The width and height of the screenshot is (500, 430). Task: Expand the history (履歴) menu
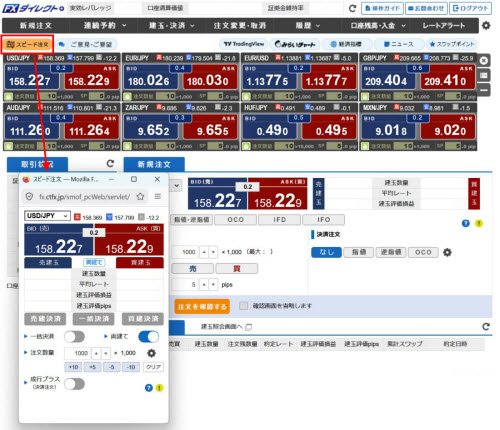click(x=308, y=26)
